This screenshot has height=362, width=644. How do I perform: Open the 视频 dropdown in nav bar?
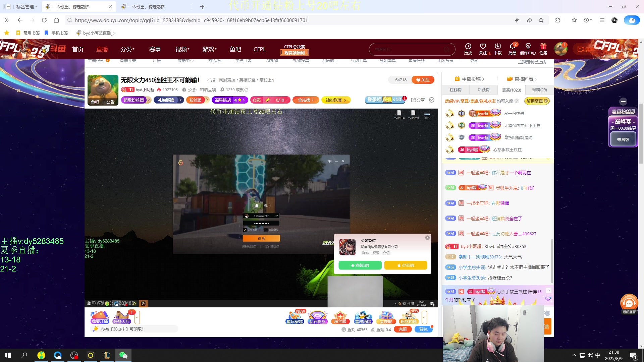pyautogui.click(x=182, y=49)
